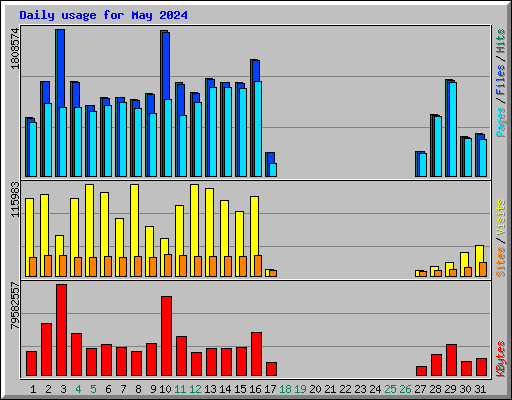Click the red KBytes bar for day 10

point(166,336)
